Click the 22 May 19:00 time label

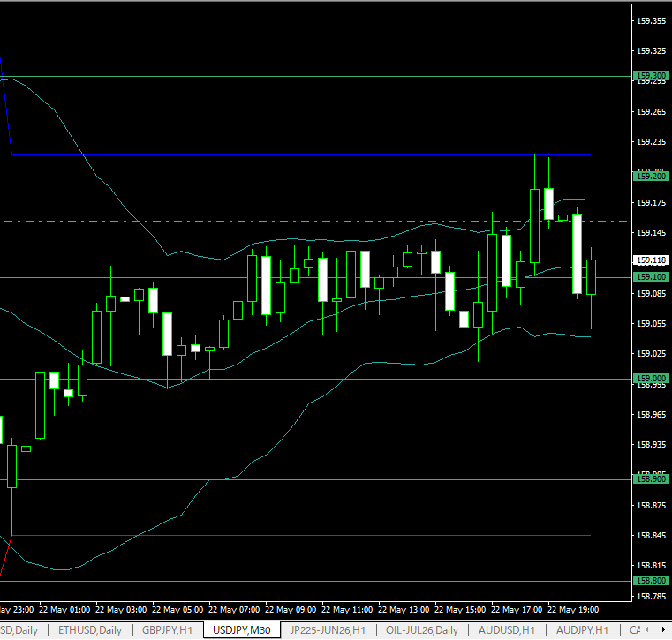[x=573, y=610]
